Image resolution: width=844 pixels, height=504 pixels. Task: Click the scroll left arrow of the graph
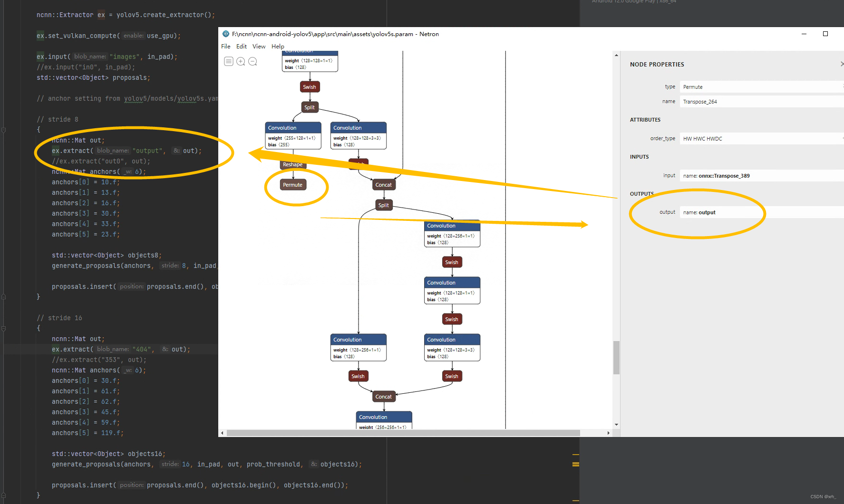pyautogui.click(x=222, y=433)
